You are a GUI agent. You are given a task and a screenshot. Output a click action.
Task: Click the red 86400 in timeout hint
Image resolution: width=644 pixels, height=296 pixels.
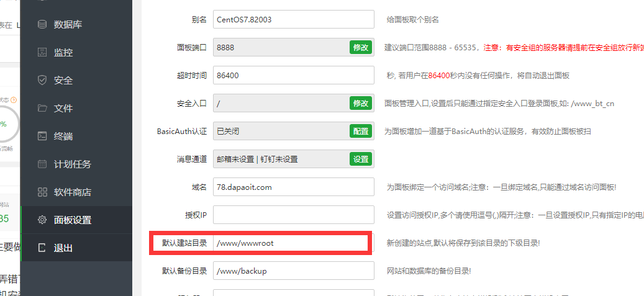pos(440,76)
